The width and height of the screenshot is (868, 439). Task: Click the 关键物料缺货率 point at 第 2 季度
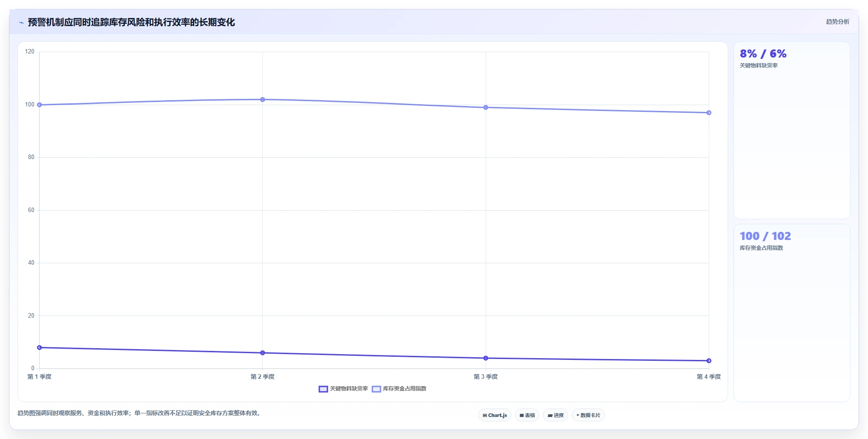263,353
